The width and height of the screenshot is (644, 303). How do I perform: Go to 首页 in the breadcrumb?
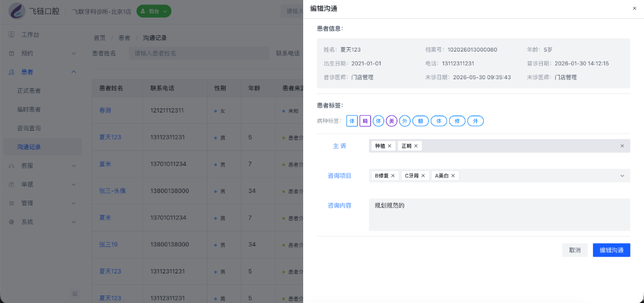(99, 38)
